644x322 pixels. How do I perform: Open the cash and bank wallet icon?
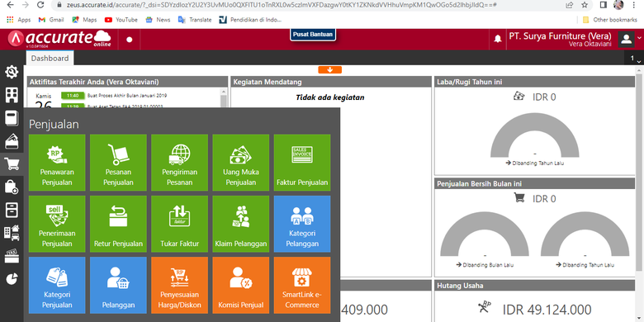12,141
